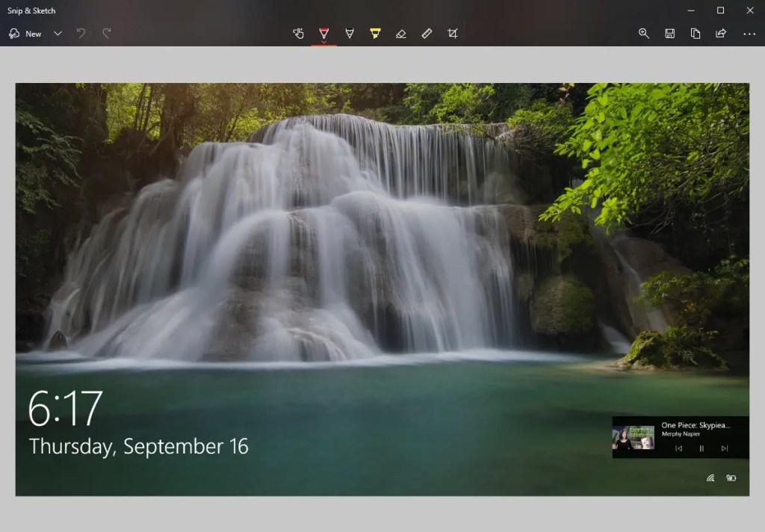765x532 pixels.
Task: Click 'One Piece: Skypiea...' media title
Action: [x=696, y=425]
